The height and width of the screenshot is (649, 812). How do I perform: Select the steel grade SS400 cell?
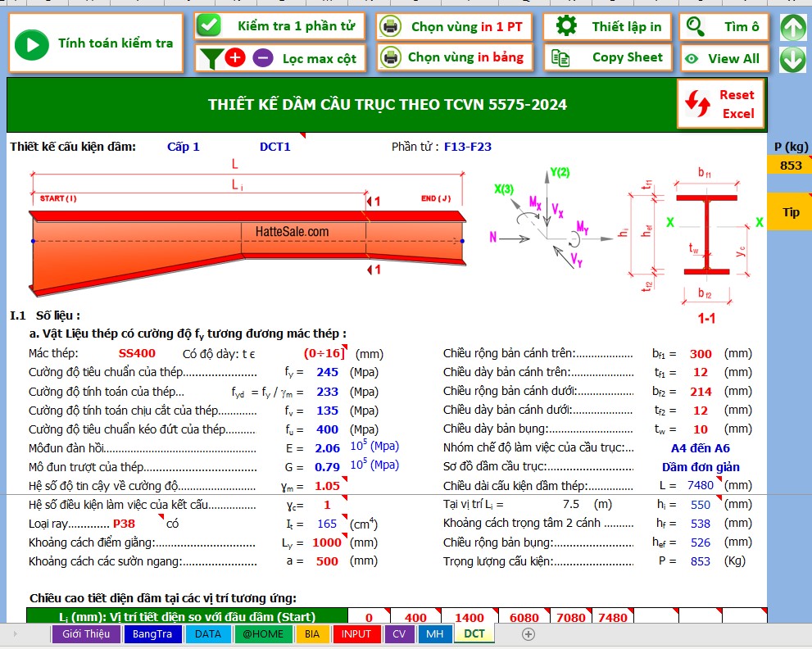136,353
